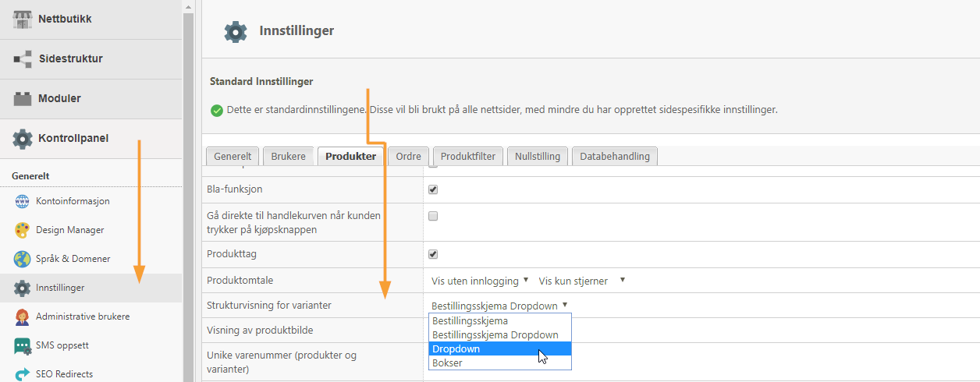The image size is (980, 382).
Task: Open Språk & Domener globe icon
Action: (22, 259)
